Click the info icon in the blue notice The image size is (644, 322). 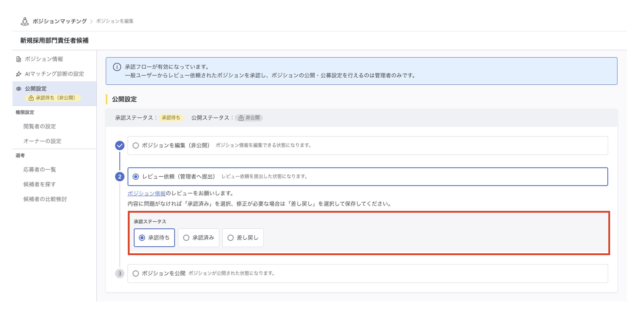117,67
